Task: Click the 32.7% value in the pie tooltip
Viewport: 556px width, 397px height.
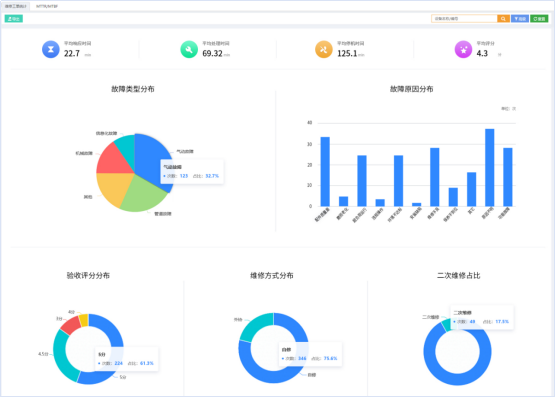Action: point(212,176)
